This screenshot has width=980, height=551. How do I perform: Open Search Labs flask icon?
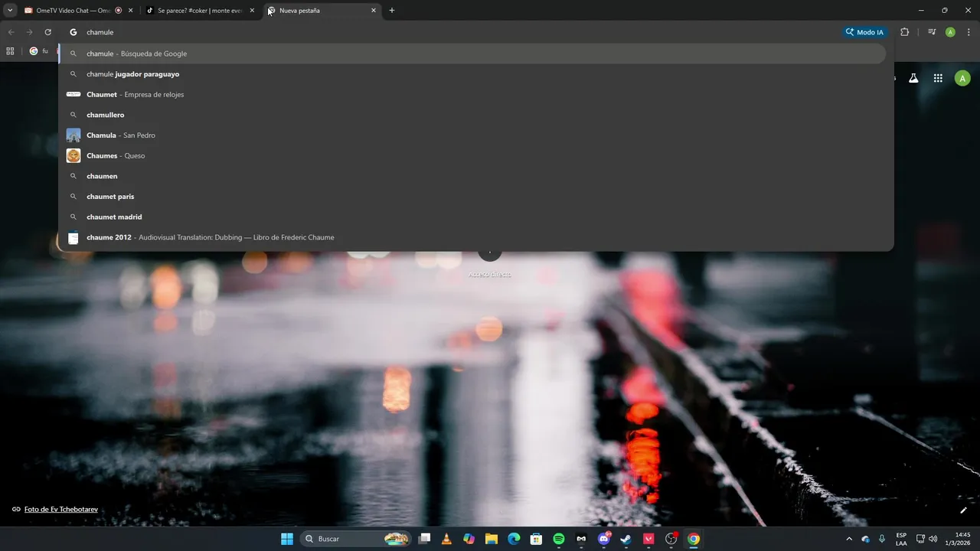click(913, 78)
